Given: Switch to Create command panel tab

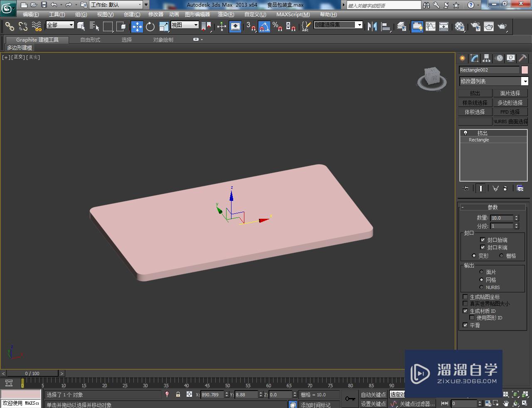Looking at the screenshot, I should point(462,58).
